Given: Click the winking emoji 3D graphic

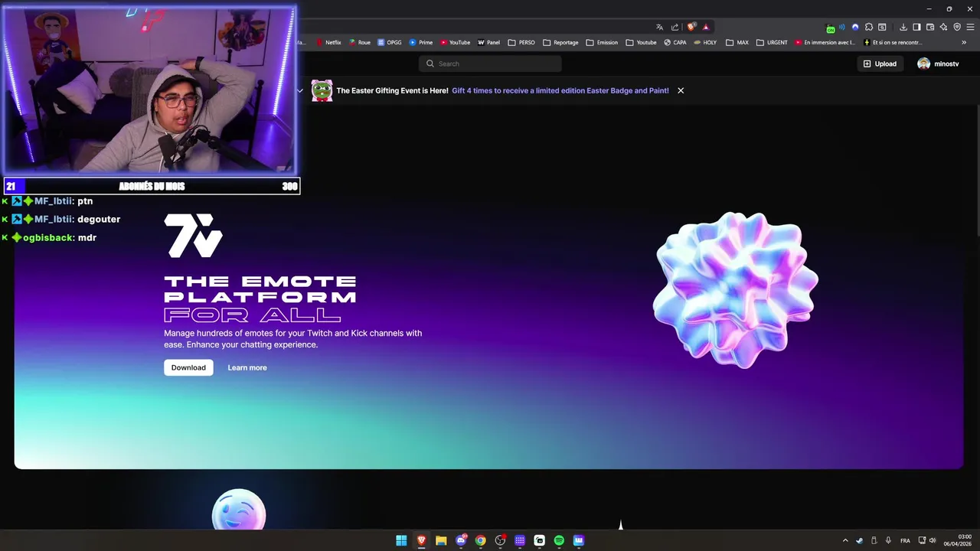Looking at the screenshot, I should (x=239, y=510).
